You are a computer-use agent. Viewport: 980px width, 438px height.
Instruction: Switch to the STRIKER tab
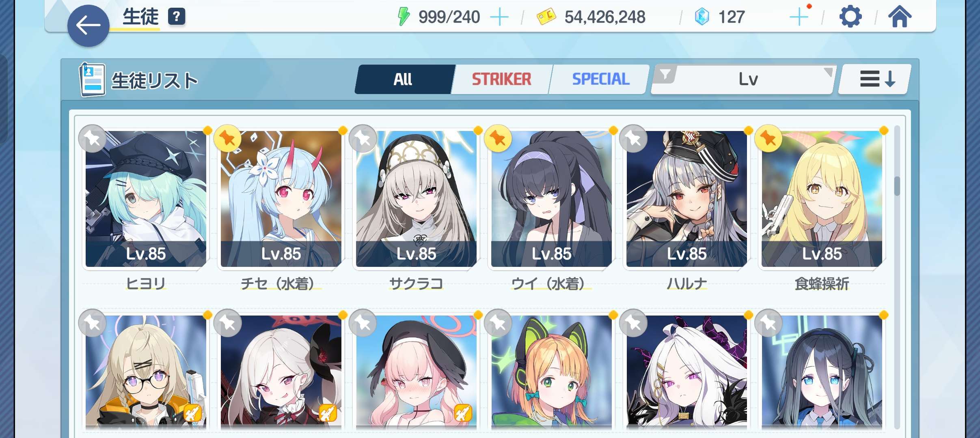coord(501,79)
